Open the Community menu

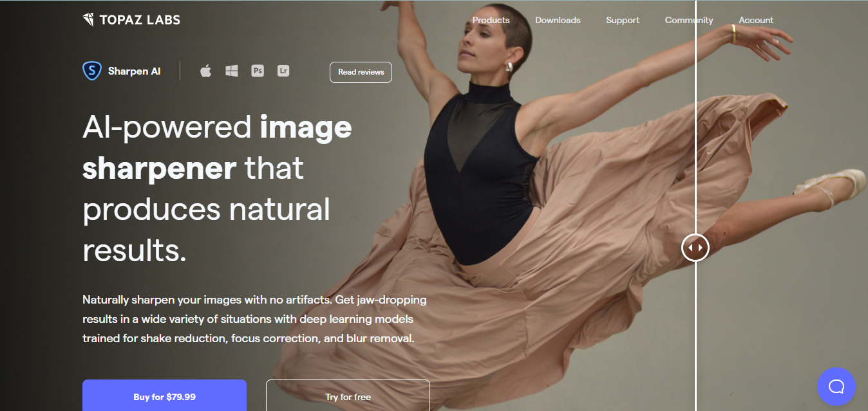click(x=689, y=20)
